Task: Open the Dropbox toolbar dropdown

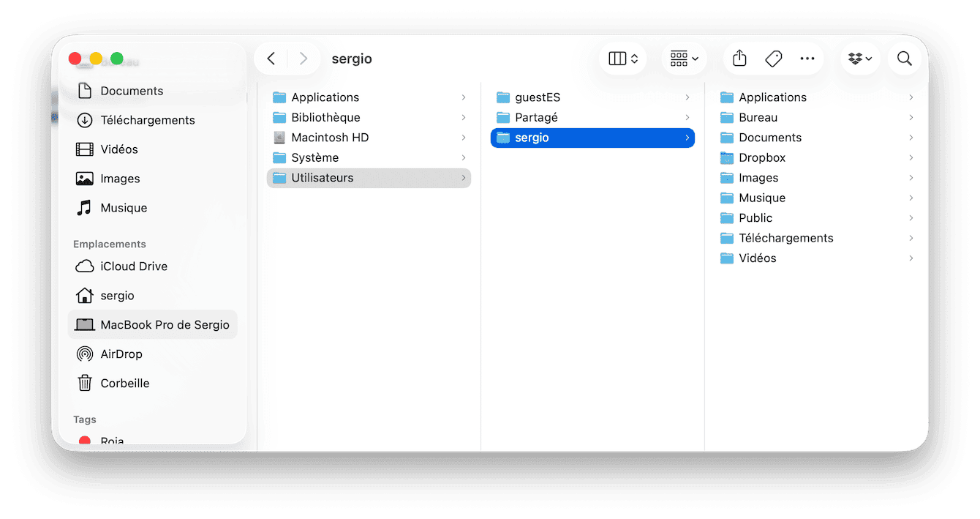Action: click(x=860, y=59)
